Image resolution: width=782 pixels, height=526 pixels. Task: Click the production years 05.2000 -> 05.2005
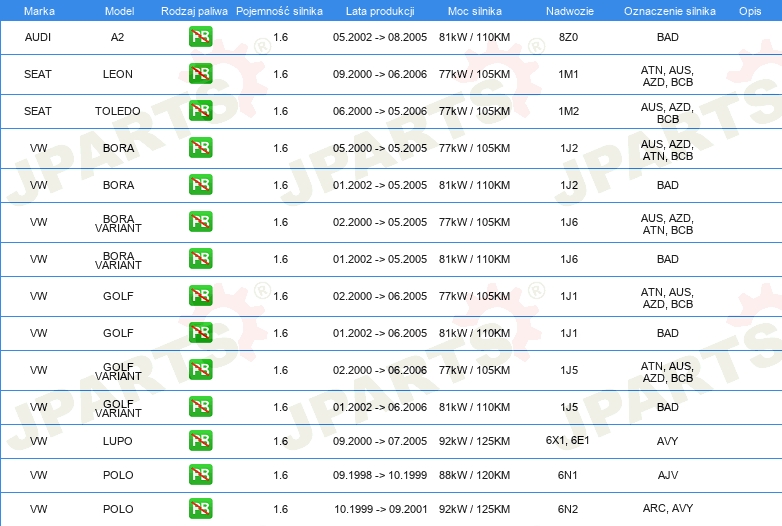click(x=380, y=148)
